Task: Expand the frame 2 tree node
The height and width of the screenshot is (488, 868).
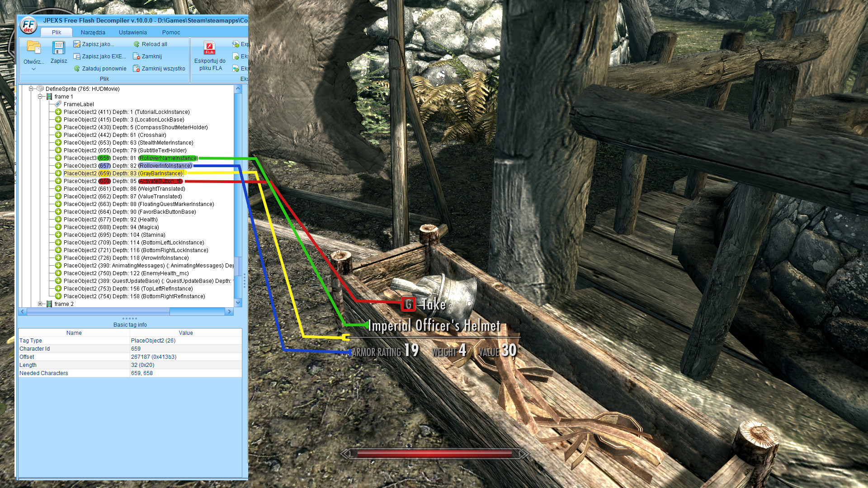Action: pos(40,304)
